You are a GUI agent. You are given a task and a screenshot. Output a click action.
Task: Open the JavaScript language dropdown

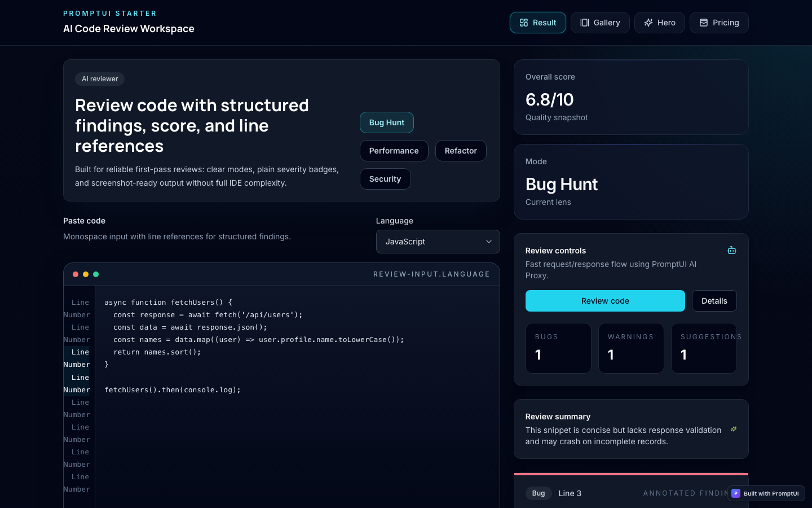pyautogui.click(x=438, y=242)
